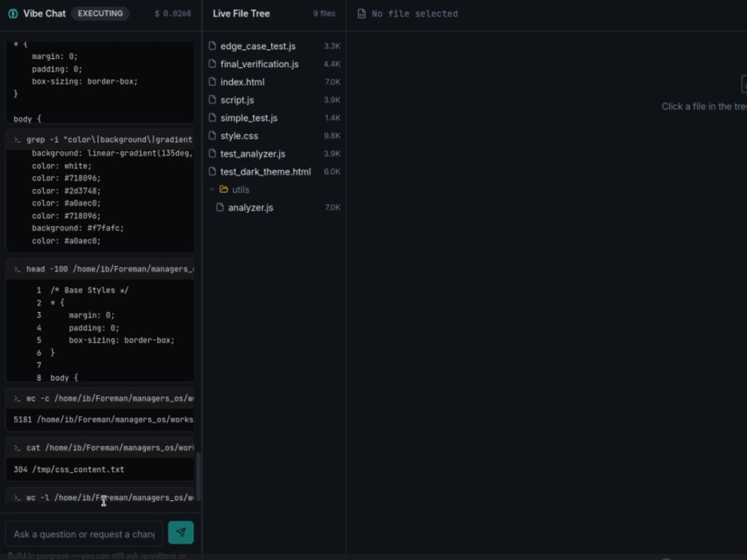Click file icon next to edge_case_test.js
The width and height of the screenshot is (747, 560).
[212, 46]
